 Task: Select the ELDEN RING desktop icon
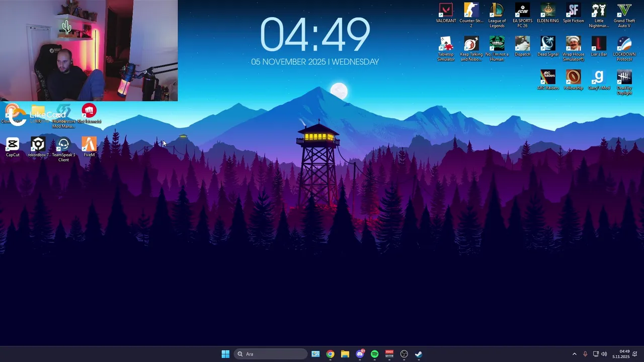(548, 14)
